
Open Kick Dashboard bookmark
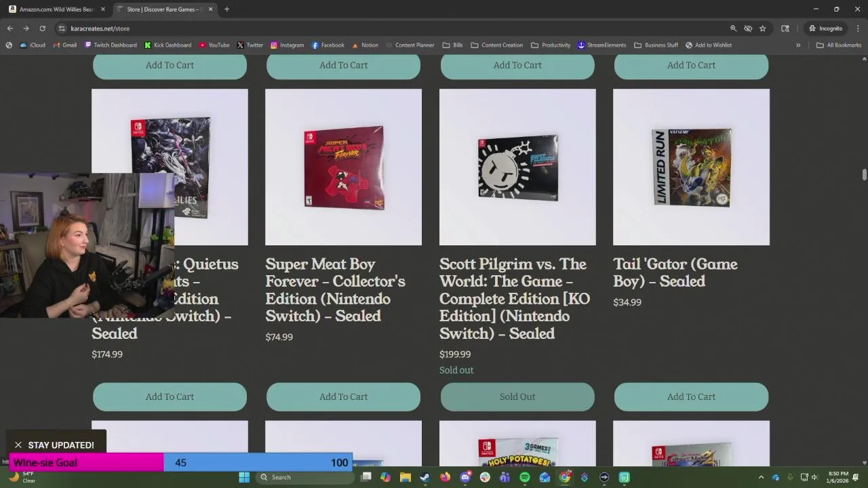click(x=167, y=45)
